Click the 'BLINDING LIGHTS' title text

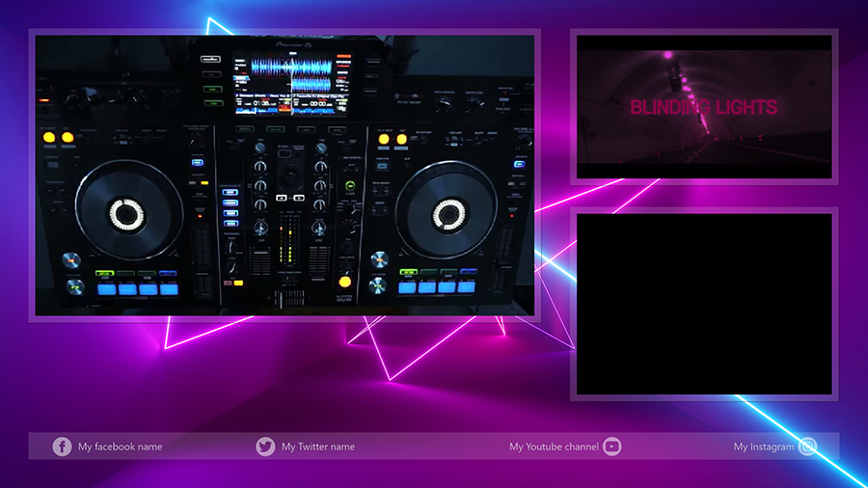(x=704, y=107)
